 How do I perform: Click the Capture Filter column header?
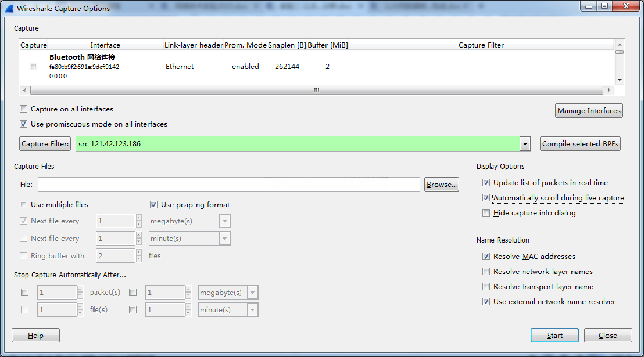point(481,45)
